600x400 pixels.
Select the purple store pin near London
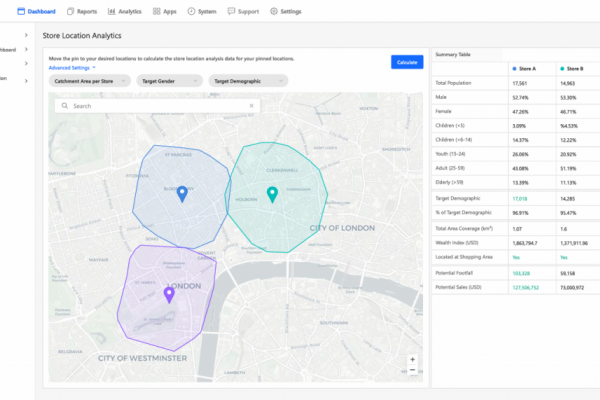pos(168,294)
